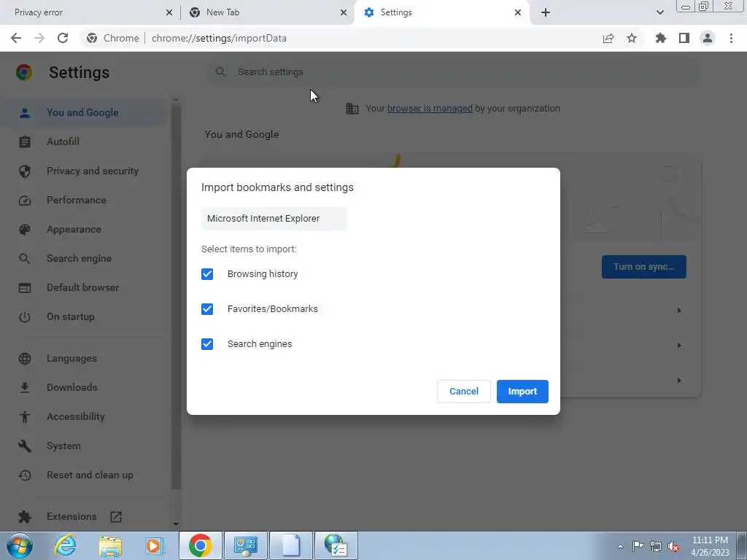
Task: Open Extensions from the sidebar
Action: click(71, 517)
